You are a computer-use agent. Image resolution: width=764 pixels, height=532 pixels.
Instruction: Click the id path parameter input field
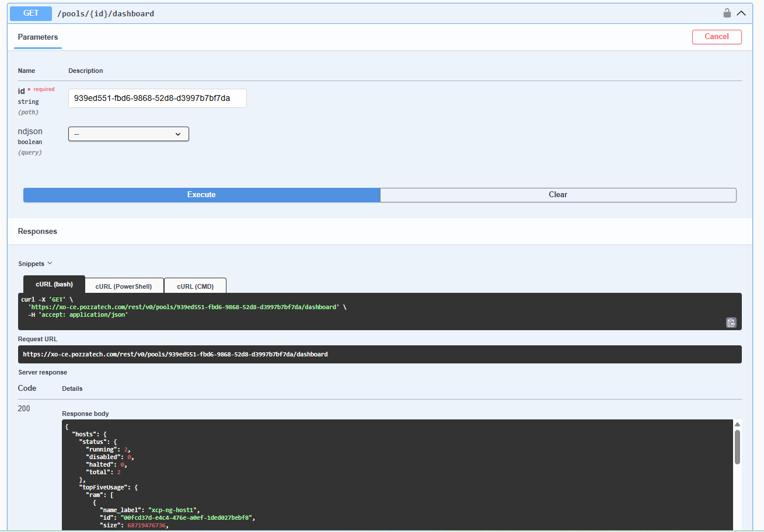[157, 98]
